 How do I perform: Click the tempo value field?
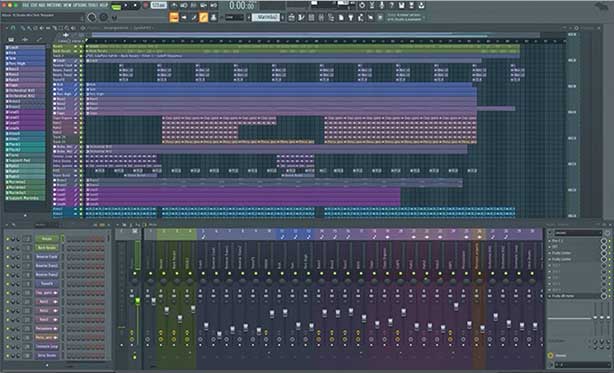(x=158, y=5)
